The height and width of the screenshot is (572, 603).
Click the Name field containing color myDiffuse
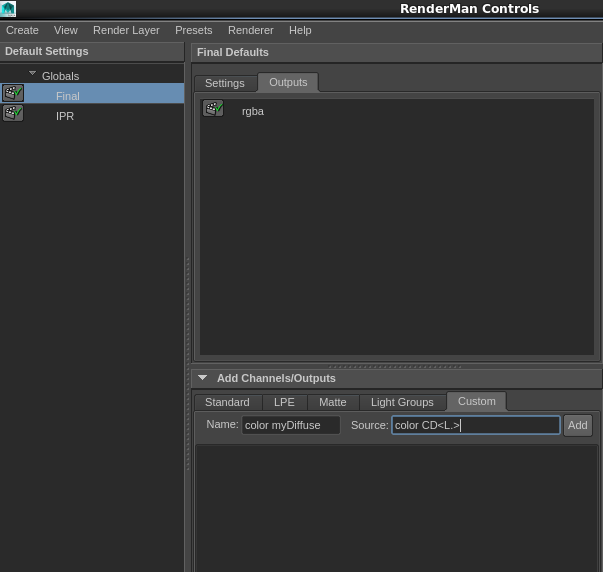[x=291, y=425]
